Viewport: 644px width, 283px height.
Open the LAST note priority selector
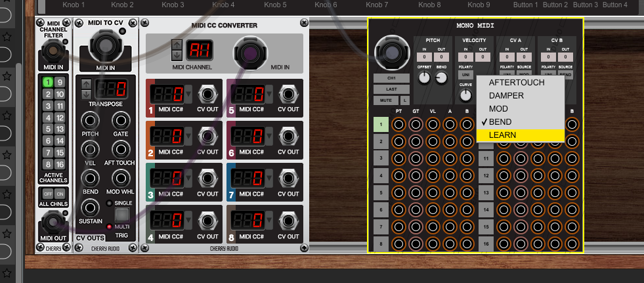[x=391, y=89]
